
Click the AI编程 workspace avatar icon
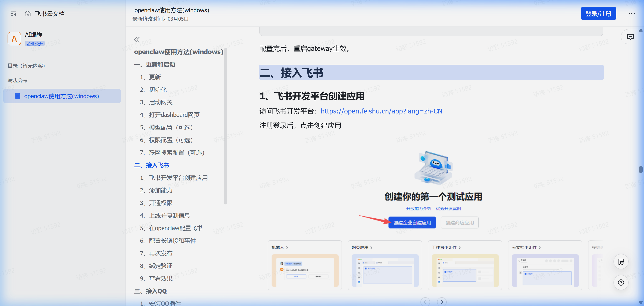(x=14, y=39)
